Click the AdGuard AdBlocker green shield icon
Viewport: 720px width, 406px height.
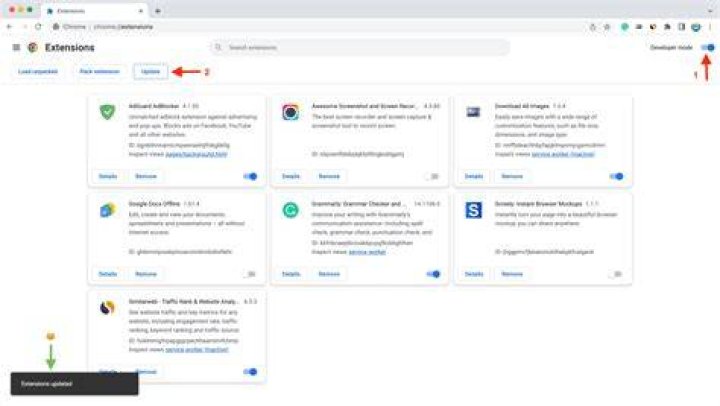coord(107,112)
